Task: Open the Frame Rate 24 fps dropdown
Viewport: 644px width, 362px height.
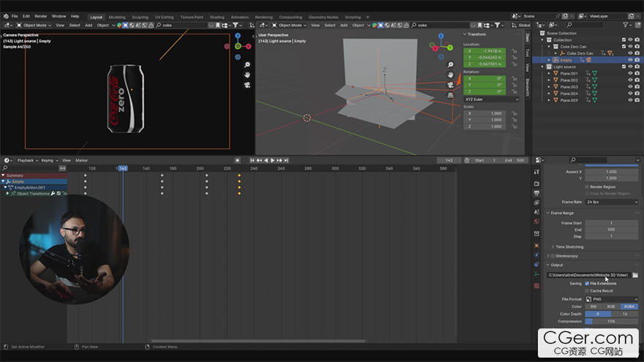Action: [x=612, y=202]
